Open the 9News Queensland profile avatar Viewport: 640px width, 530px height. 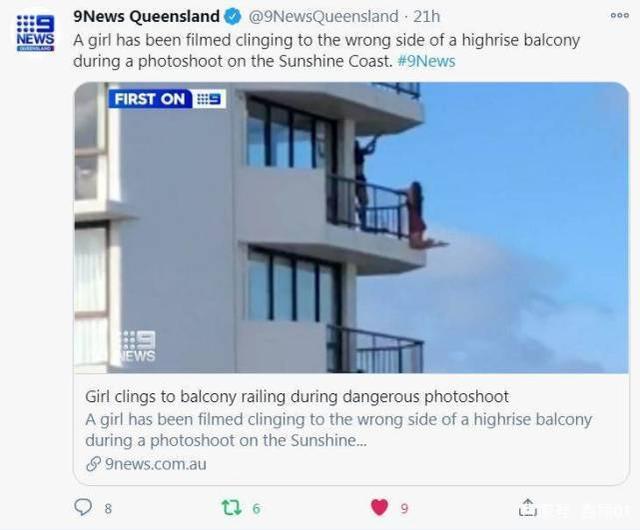(35, 33)
